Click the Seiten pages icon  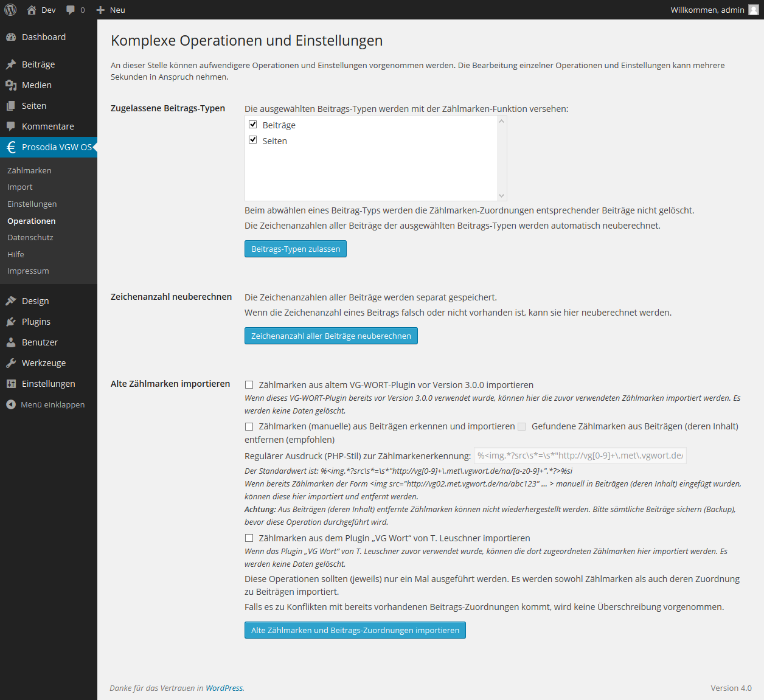click(11, 106)
